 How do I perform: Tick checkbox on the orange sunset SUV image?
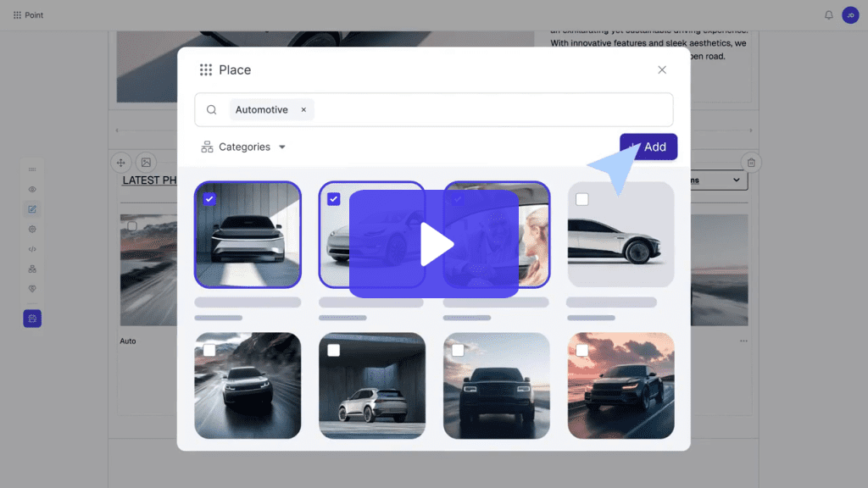[581, 350]
